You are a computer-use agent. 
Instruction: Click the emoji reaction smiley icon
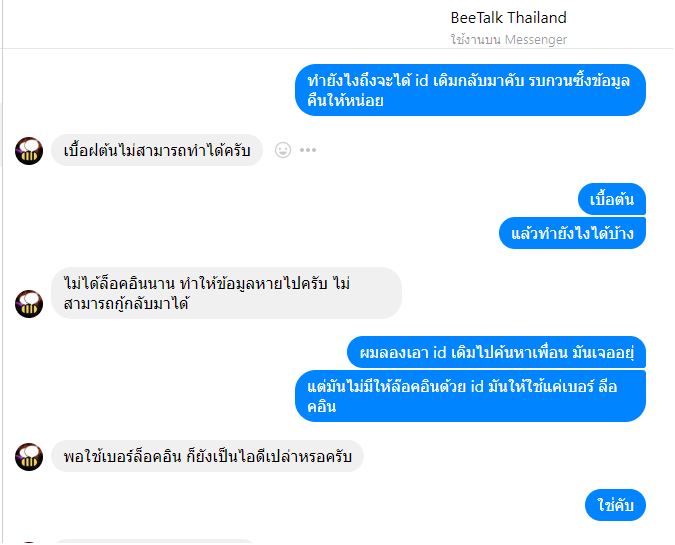283,150
